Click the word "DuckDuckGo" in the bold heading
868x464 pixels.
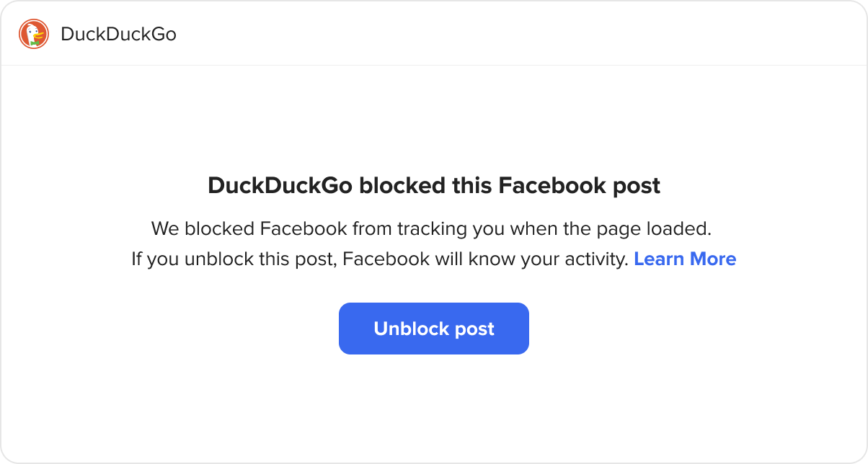pyautogui.click(x=280, y=186)
